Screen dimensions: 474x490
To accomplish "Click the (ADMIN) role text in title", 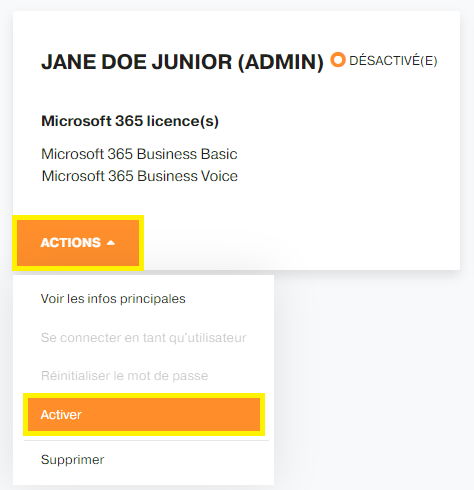I will pyautogui.click(x=281, y=62).
